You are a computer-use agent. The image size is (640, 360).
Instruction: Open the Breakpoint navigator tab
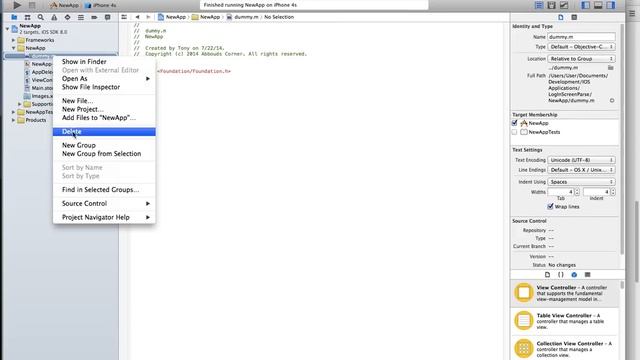point(94,17)
